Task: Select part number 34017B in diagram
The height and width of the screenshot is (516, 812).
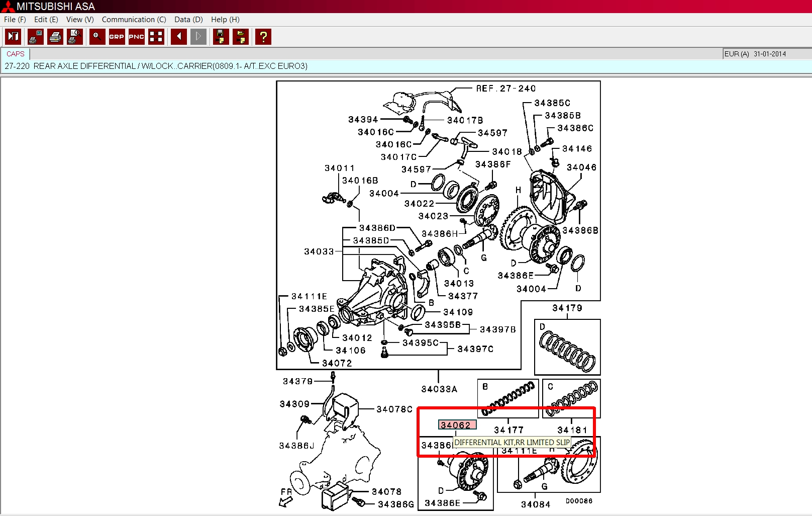Action: click(x=465, y=120)
